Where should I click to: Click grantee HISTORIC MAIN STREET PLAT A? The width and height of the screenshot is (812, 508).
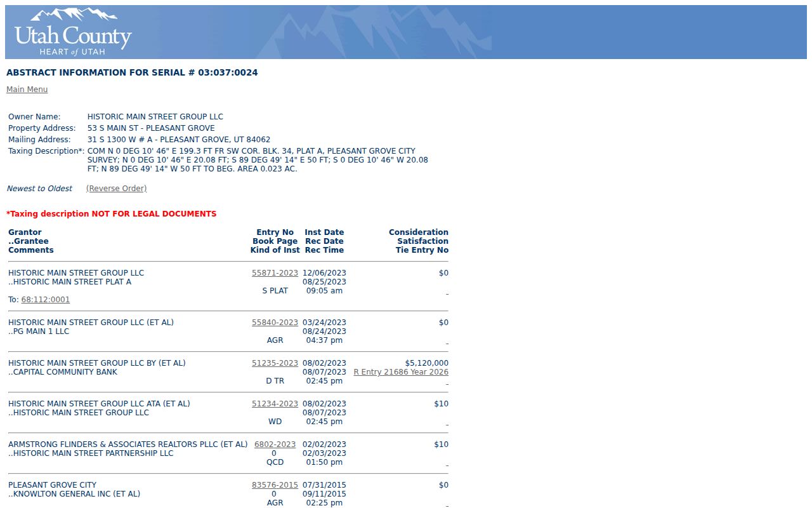coord(70,282)
